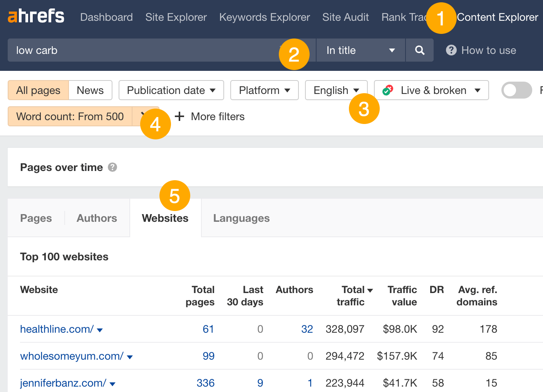Screen dimensions: 543x392
Task: Open the Platform filter dropdown
Action: coord(264,90)
